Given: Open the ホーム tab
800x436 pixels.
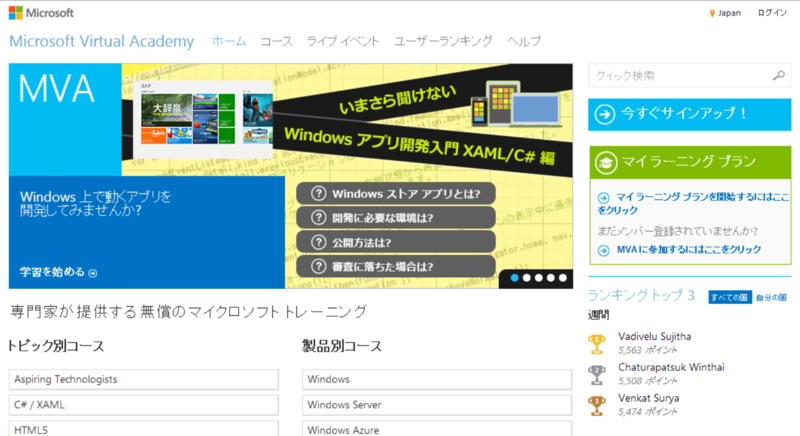Looking at the screenshot, I should click(x=229, y=41).
